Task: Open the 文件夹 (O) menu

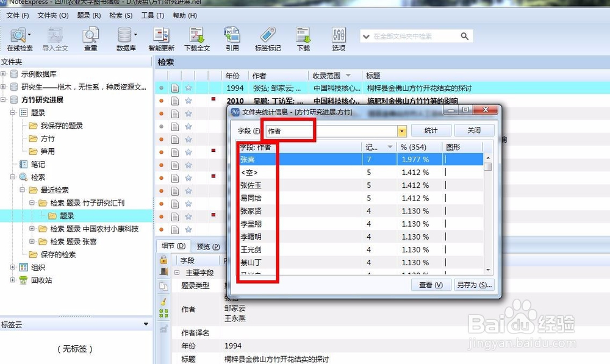Action: click(53, 16)
